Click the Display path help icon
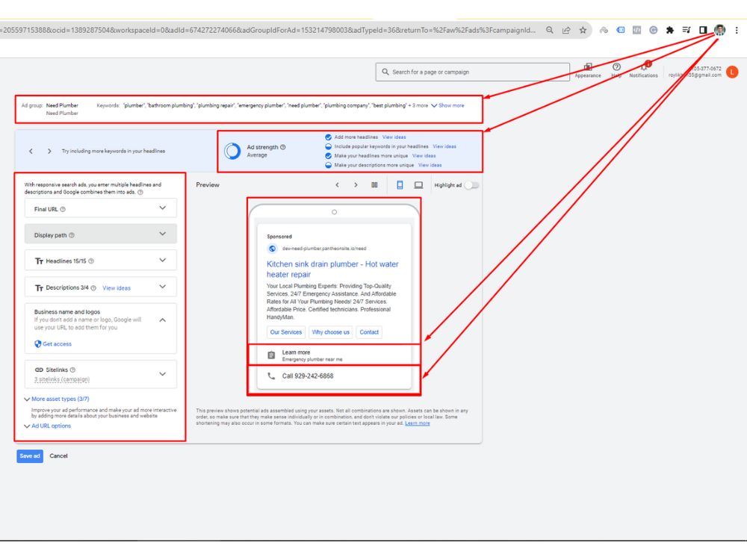747x560 pixels. pyautogui.click(x=72, y=235)
